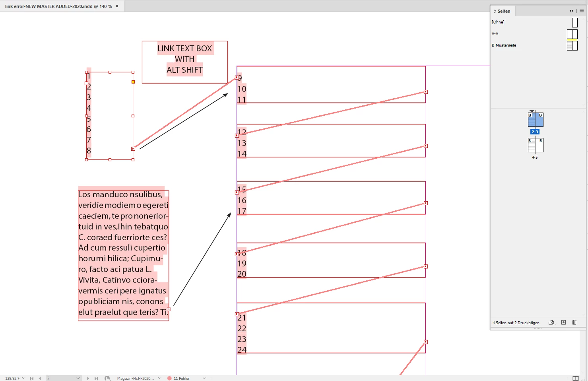Image resolution: width=588 pixels, height=381 pixels.
Task: Click the current page number field
Action: coord(60,378)
